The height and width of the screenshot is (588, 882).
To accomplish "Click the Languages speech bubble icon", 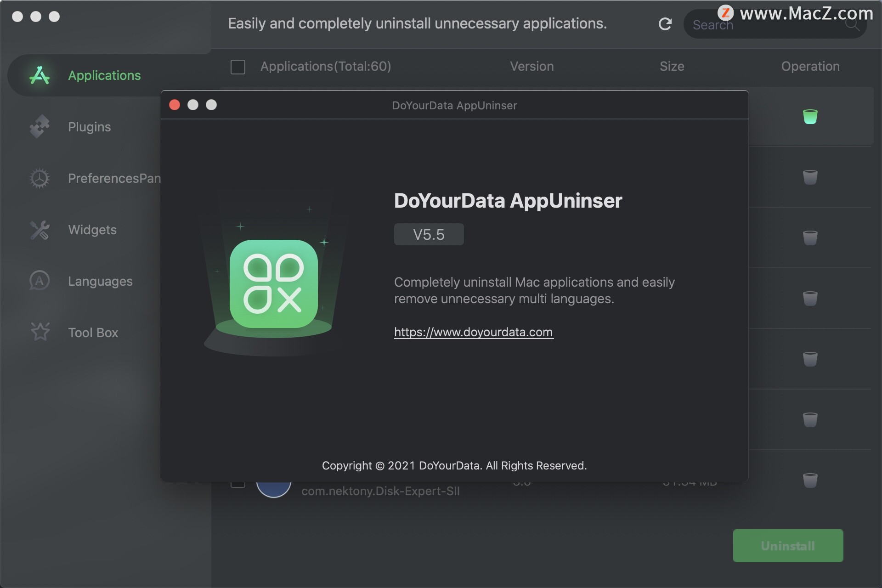I will click(40, 281).
